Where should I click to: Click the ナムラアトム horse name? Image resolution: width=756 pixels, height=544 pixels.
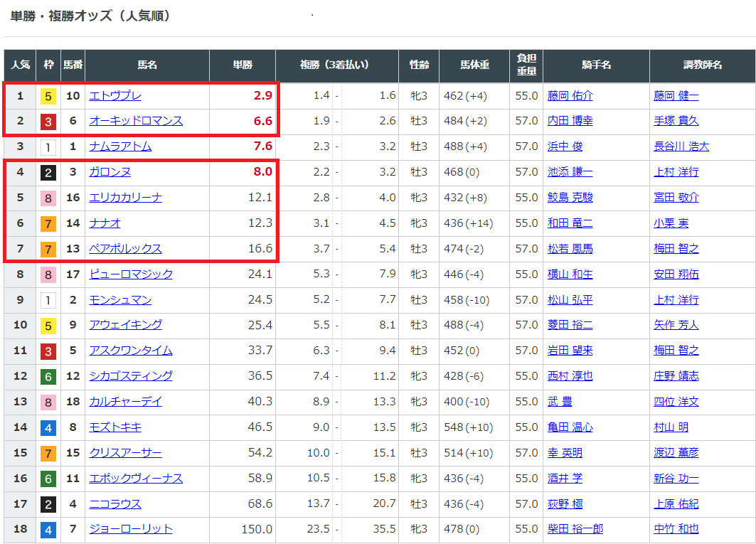120,146
